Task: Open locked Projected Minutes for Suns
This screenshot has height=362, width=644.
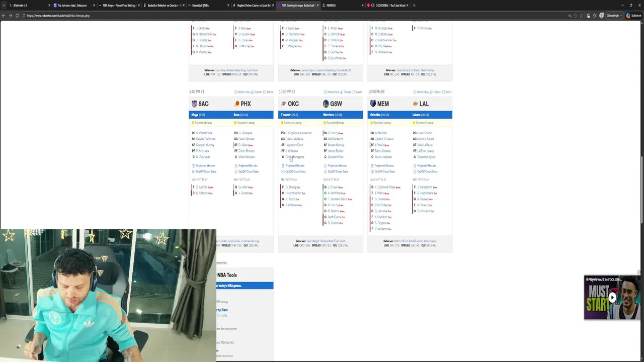Action: [x=246, y=165]
